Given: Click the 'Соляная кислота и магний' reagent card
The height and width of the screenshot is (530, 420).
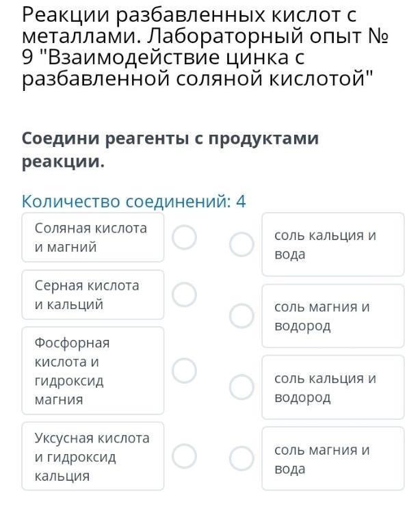Looking at the screenshot, I should click(x=92, y=238).
